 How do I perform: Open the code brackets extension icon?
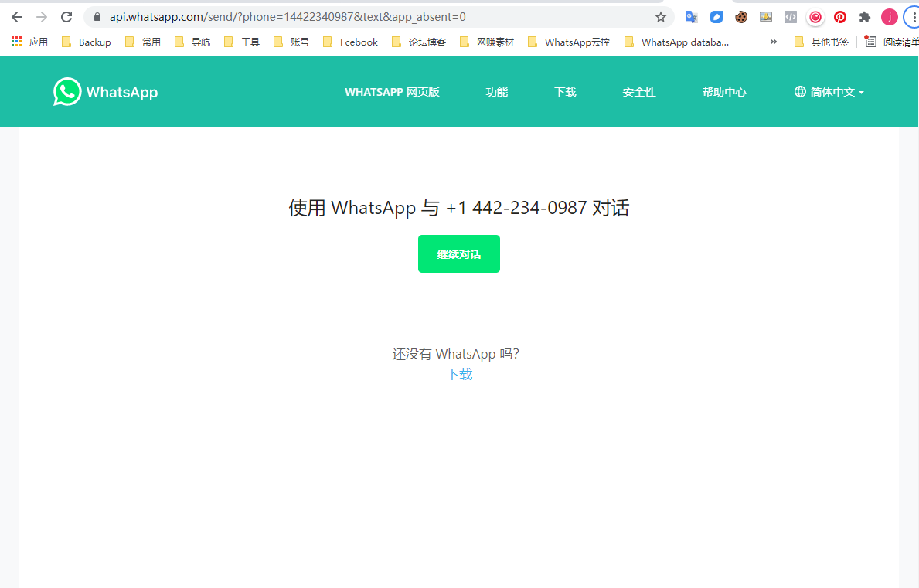(791, 17)
